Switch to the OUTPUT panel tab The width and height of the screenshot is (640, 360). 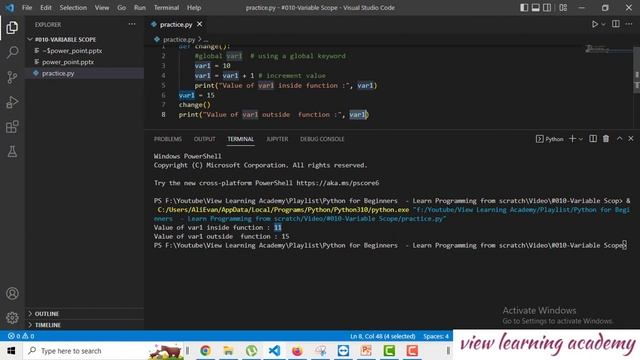pyautogui.click(x=204, y=139)
